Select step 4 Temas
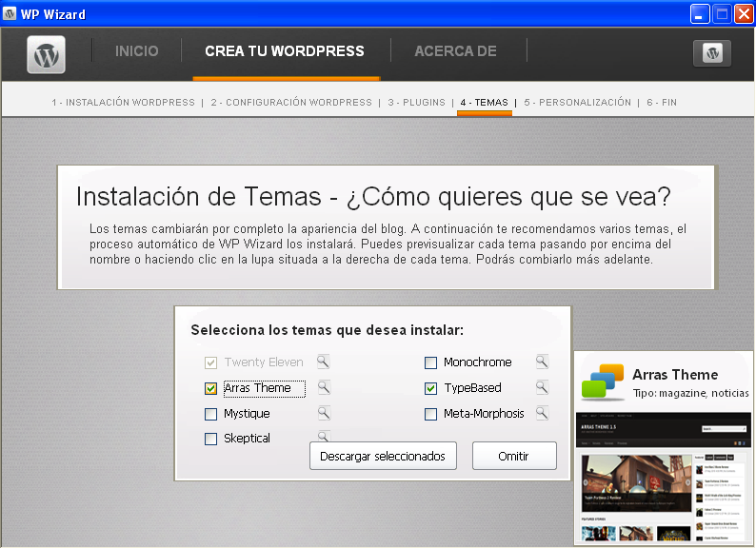 coord(484,102)
